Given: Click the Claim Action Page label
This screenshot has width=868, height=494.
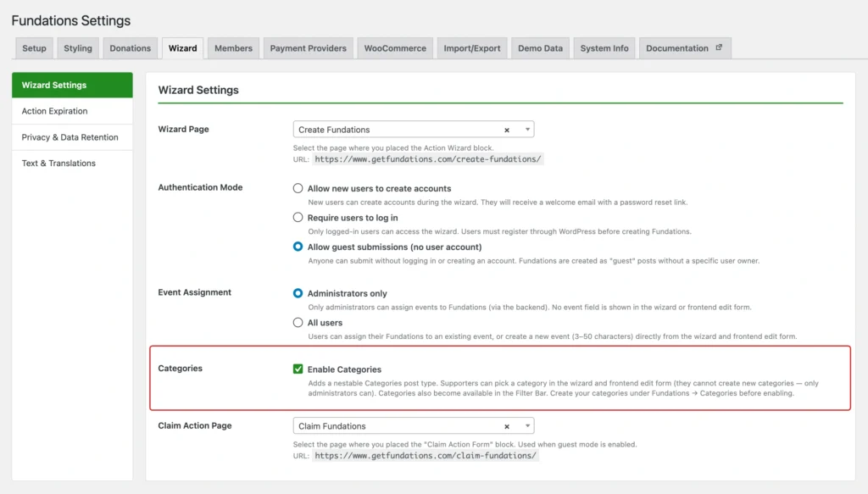Looking at the screenshot, I should (195, 426).
